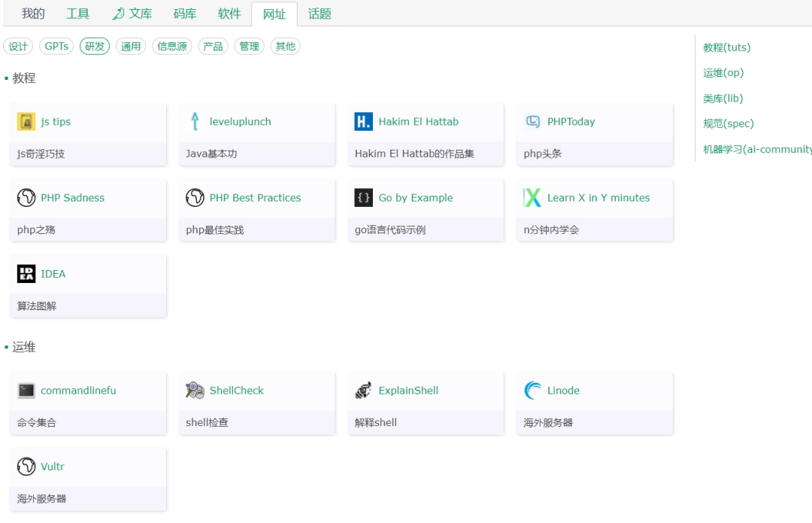
Task: Click the description 'Java基本功'
Action: pos(211,154)
